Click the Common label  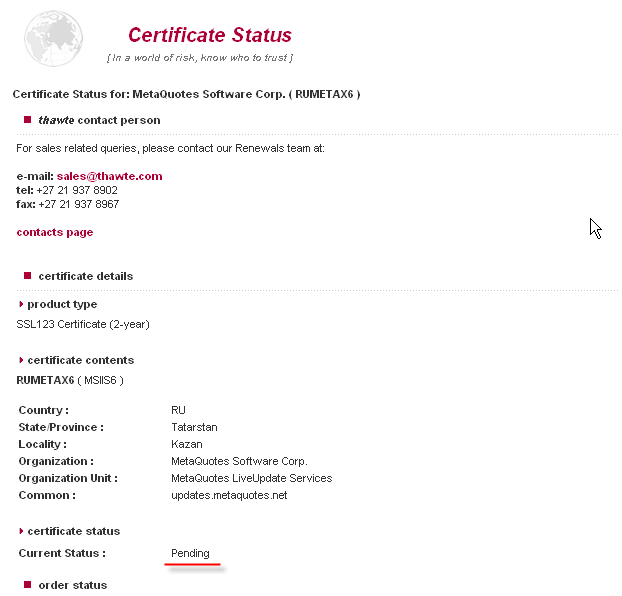(47, 496)
